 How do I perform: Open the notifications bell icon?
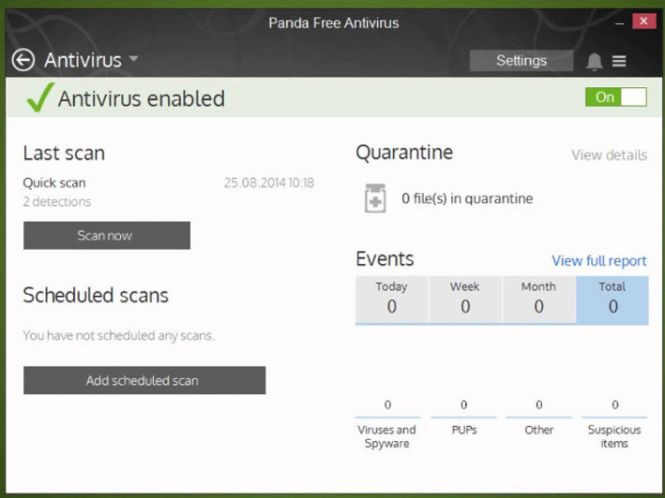coord(594,61)
